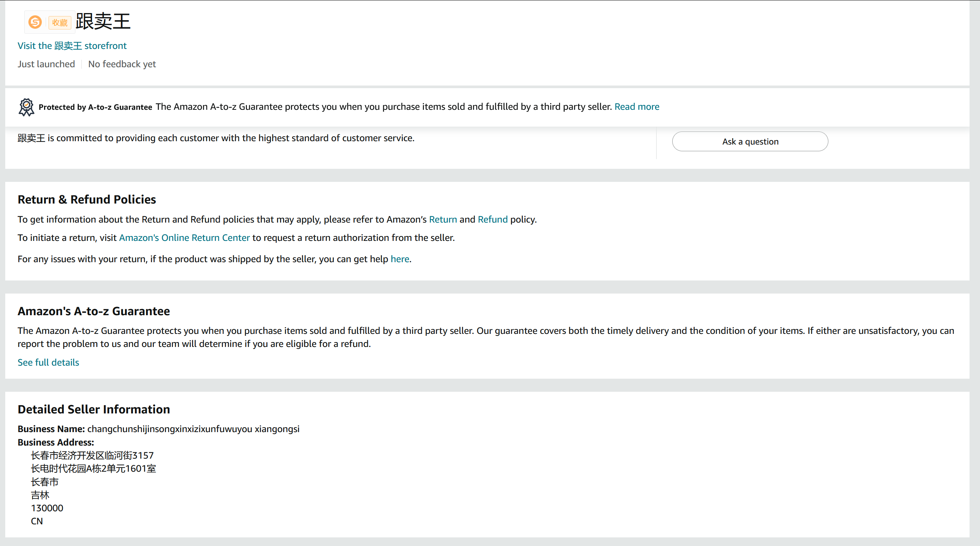Click the Return & Refund Policies heading
The image size is (980, 546).
pyautogui.click(x=87, y=199)
